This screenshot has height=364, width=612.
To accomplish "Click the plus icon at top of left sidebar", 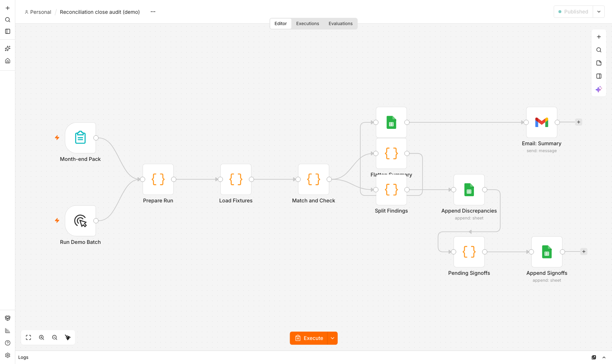I will [8, 8].
